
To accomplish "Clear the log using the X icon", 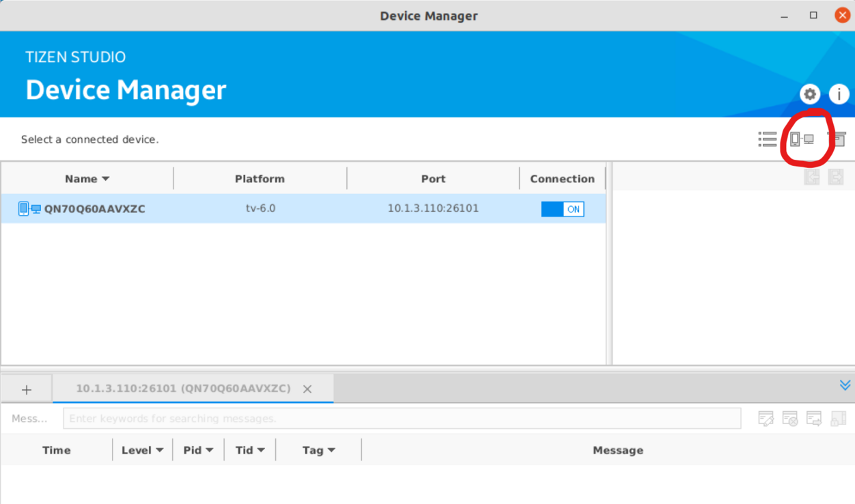I will point(789,419).
